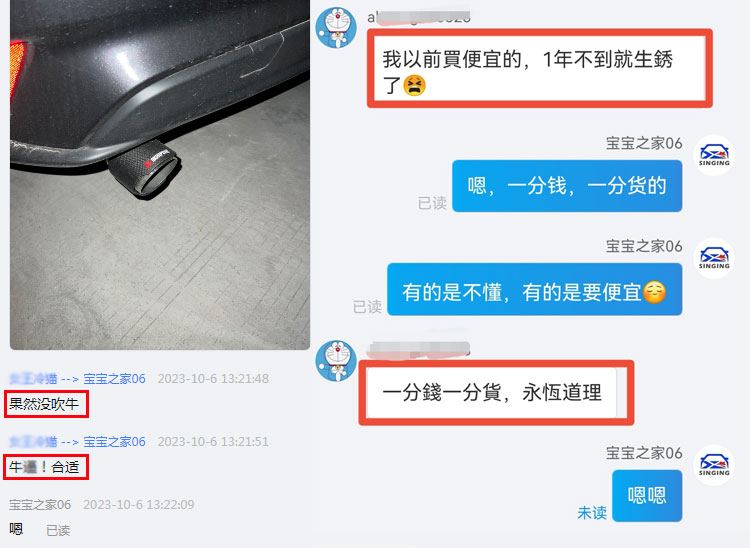Viewport: 750px width, 548px height.
Task: Click the blue bubble 嗯，一分钱，一分货的
Action: point(567,186)
